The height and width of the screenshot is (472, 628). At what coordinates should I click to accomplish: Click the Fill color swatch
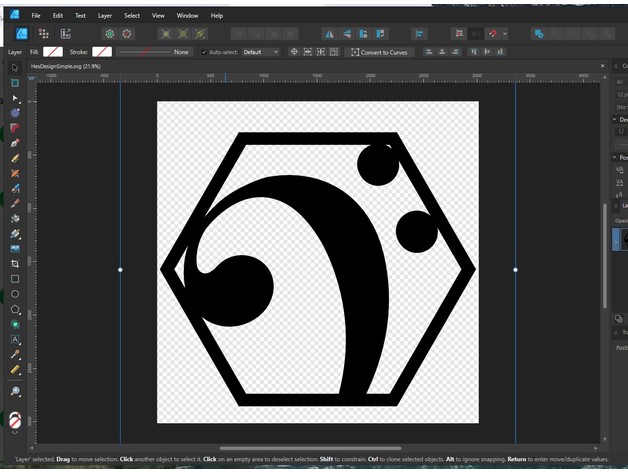tap(52, 52)
